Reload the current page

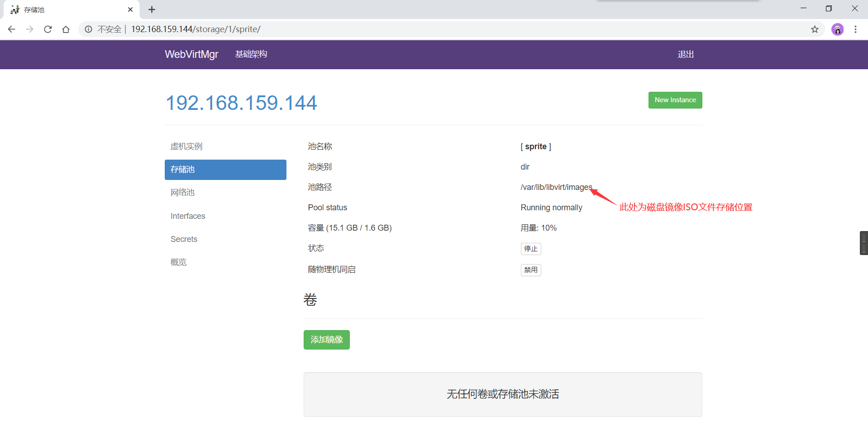point(48,29)
